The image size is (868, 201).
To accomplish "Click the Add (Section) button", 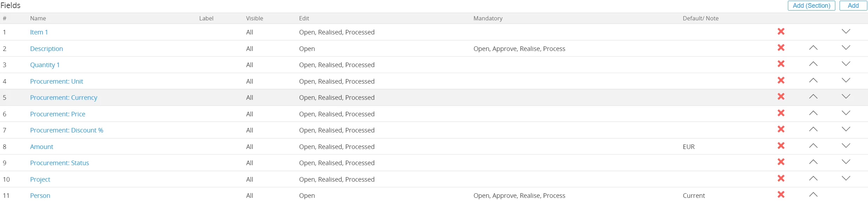I will (x=811, y=6).
